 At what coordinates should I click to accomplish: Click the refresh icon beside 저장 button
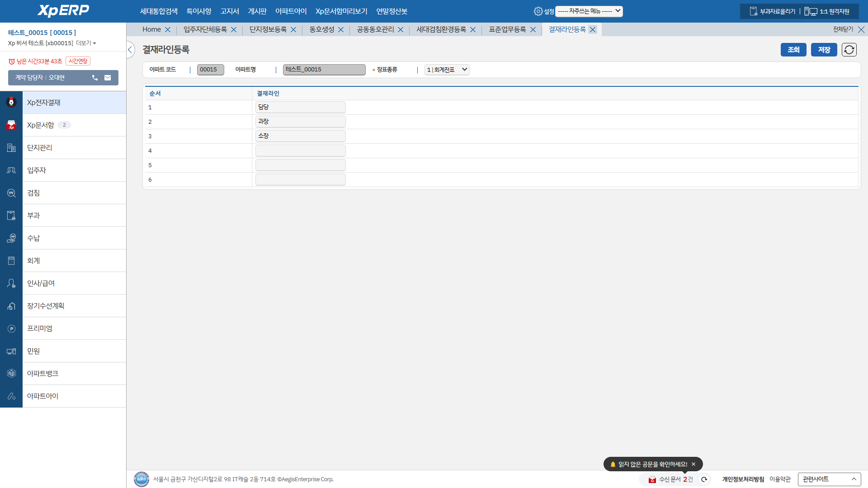coord(849,50)
